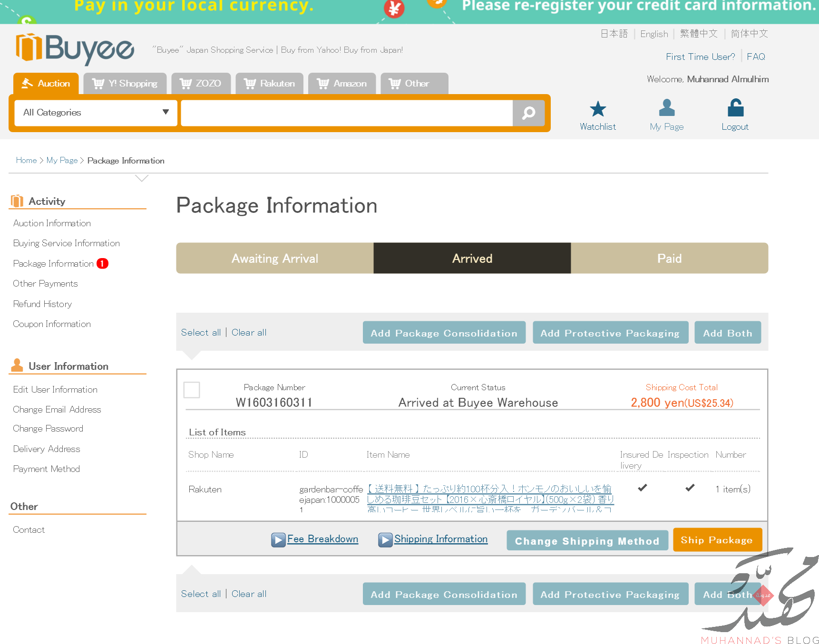Screen dimensions: 819x644
Task: Click the Shipping Information arrow icon
Action: coord(385,539)
